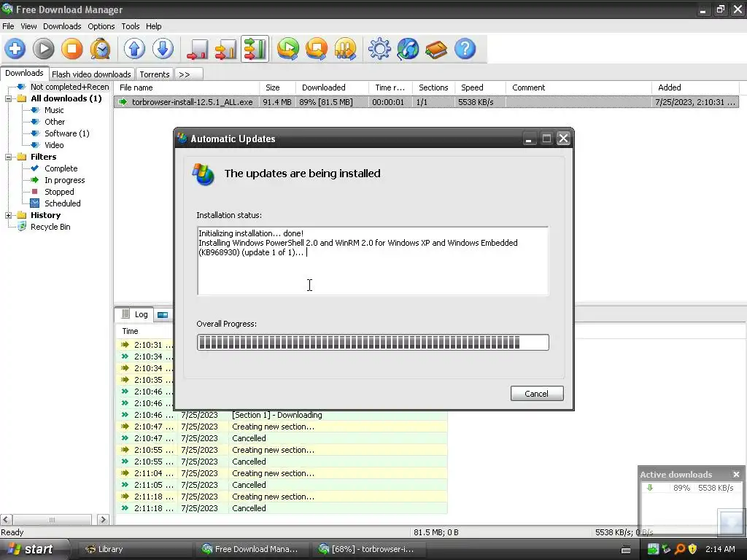
Task: Click the stacked books icon in toolbar
Action: click(436, 49)
